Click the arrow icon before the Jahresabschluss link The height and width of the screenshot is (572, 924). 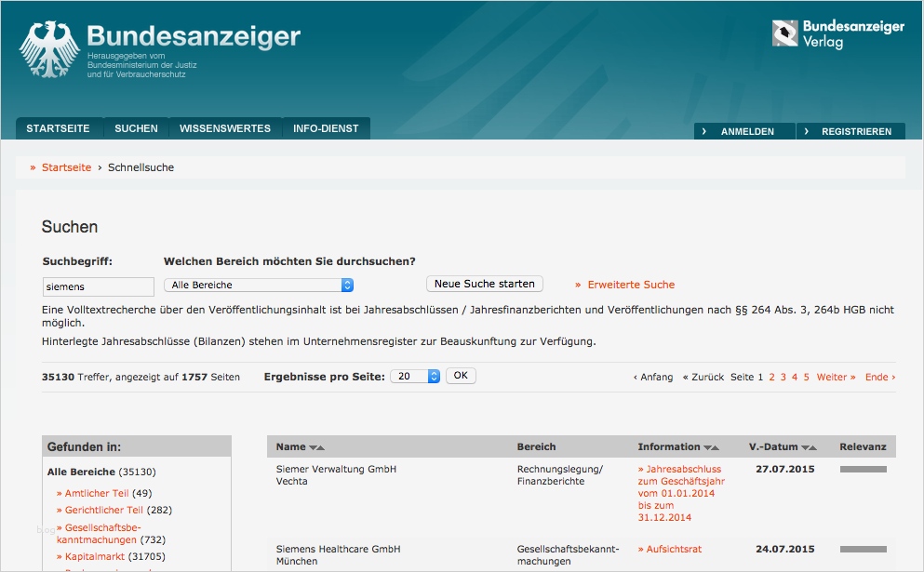tap(641, 469)
